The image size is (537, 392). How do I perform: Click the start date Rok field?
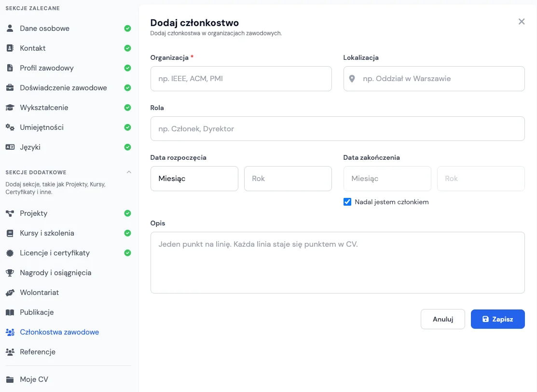tap(288, 179)
